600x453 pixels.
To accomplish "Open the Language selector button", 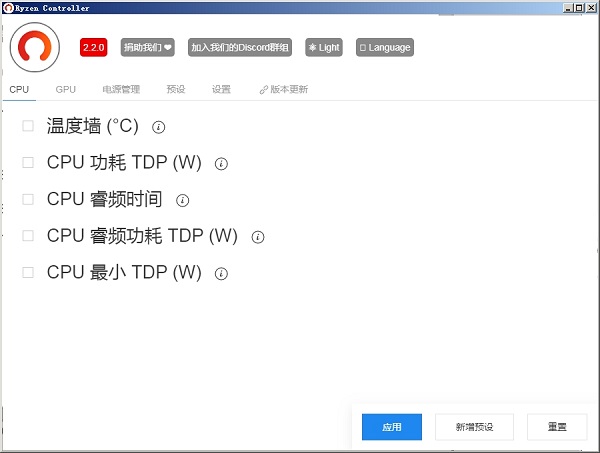I will coord(385,47).
